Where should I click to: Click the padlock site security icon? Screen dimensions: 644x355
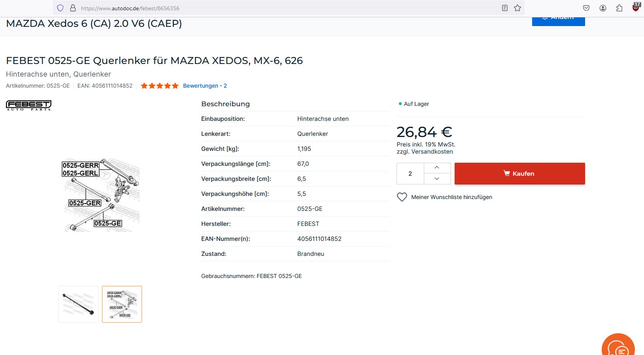click(73, 8)
